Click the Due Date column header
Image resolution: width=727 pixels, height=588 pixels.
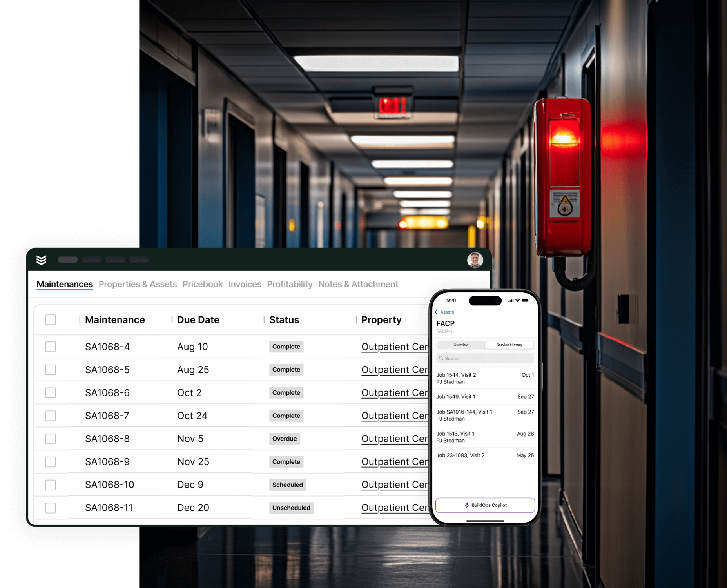coord(198,320)
